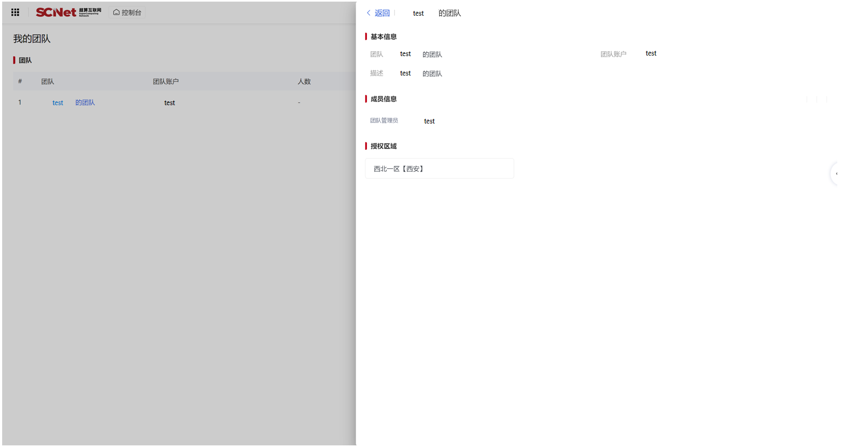
Task: Click the 基本信息 section heading
Action: [x=383, y=37]
